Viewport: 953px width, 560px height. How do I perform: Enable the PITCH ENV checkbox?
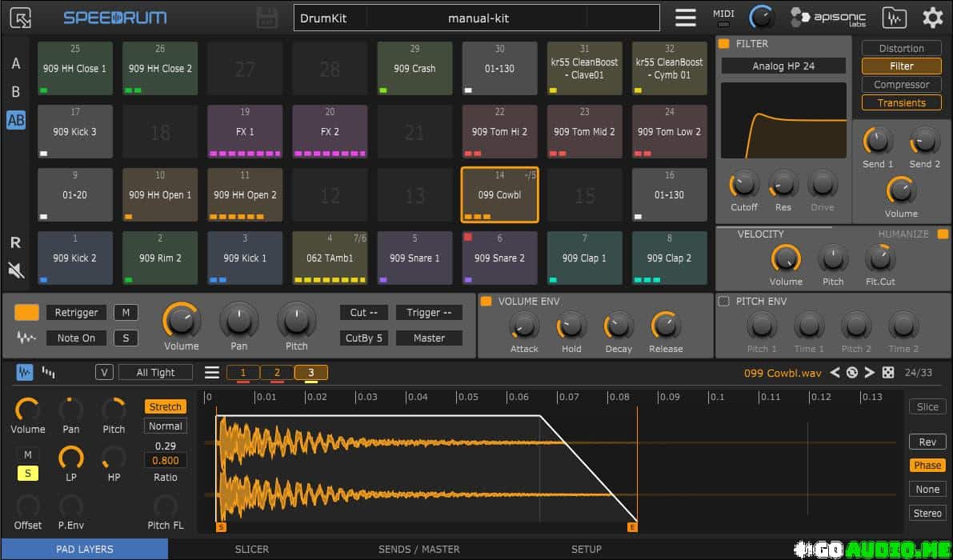[724, 302]
